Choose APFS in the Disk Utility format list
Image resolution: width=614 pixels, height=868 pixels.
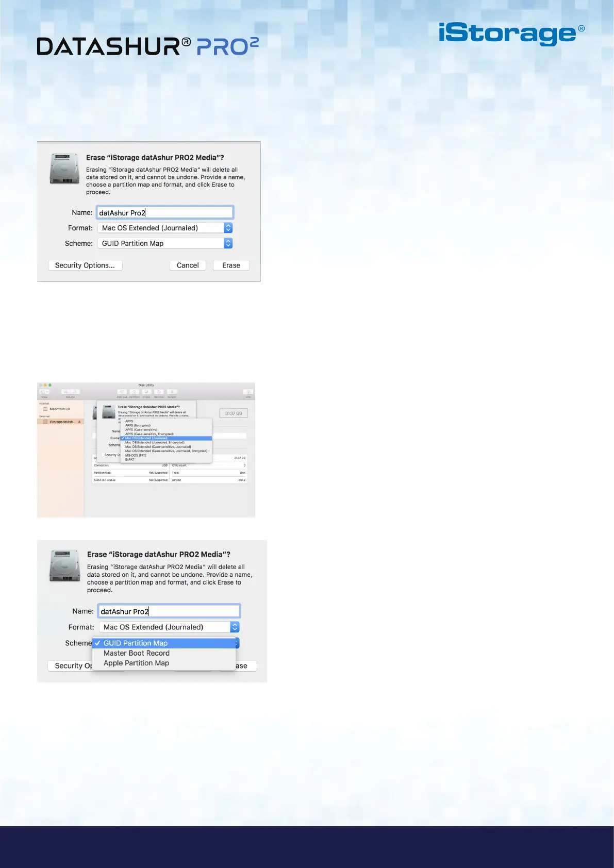[166, 421]
